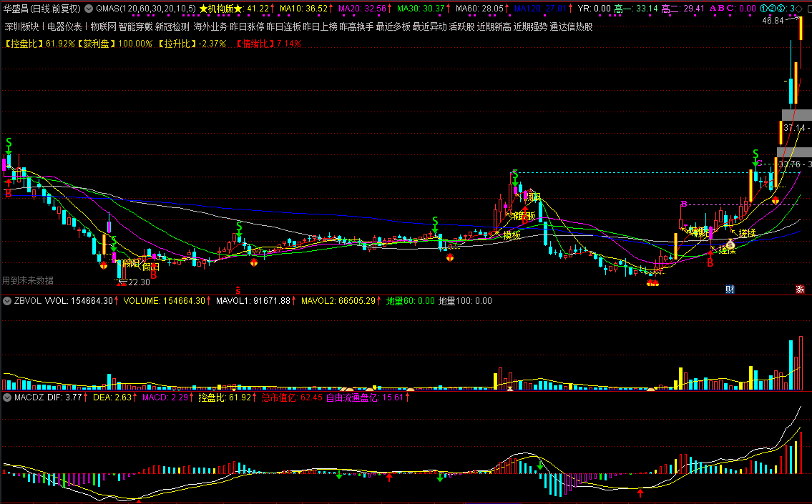
Task: Click the 高二: 29.41 value
Action: point(683,9)
